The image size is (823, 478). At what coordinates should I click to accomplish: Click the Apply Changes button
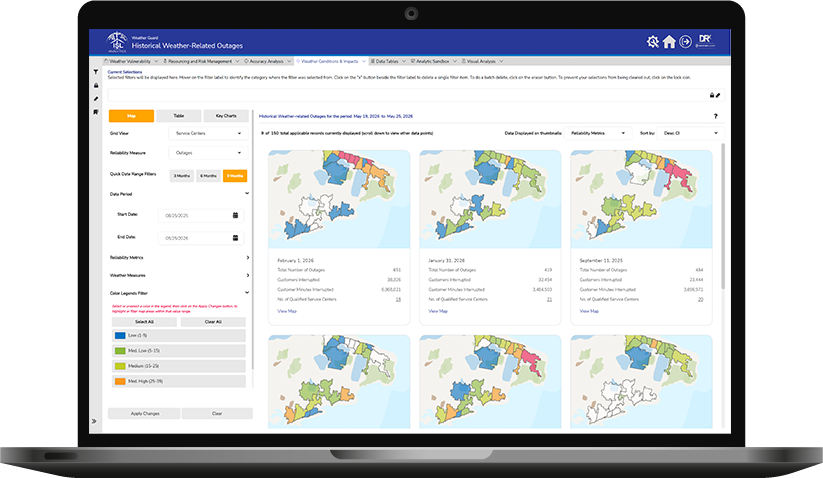(x=144, y=413)
